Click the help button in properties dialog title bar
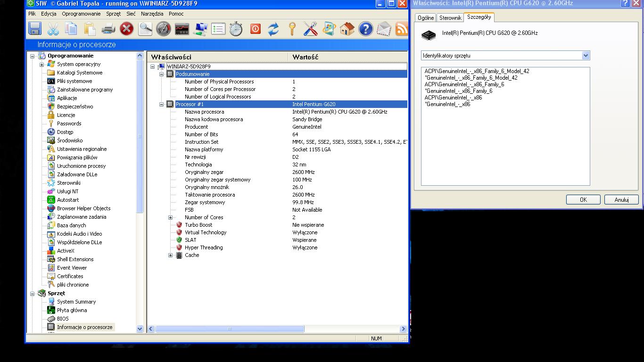This screenshot has width=644, height=362. pyautogui.click(x=625, y=3)
